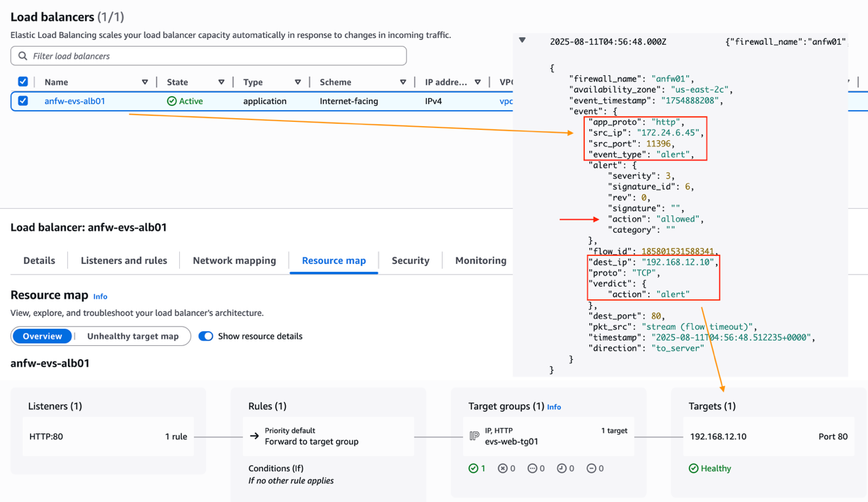Click the healthy targets count check icon

tap(473, 469)
